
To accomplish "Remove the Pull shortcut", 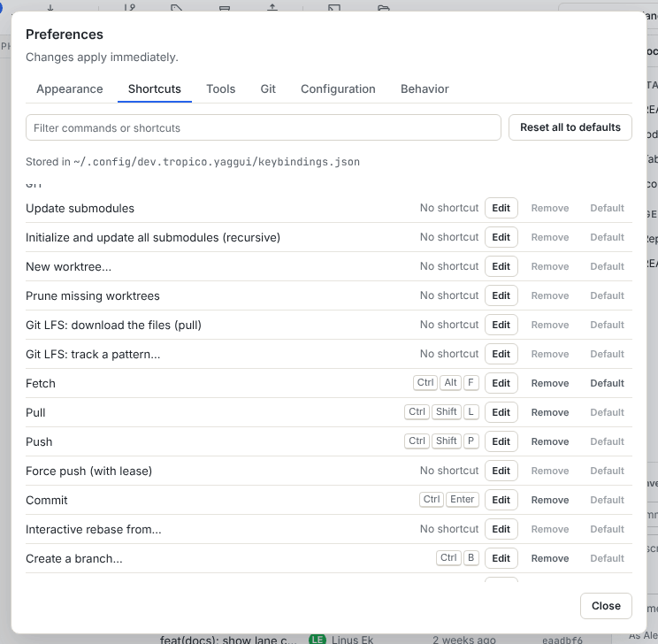I will tap(550, 412).
